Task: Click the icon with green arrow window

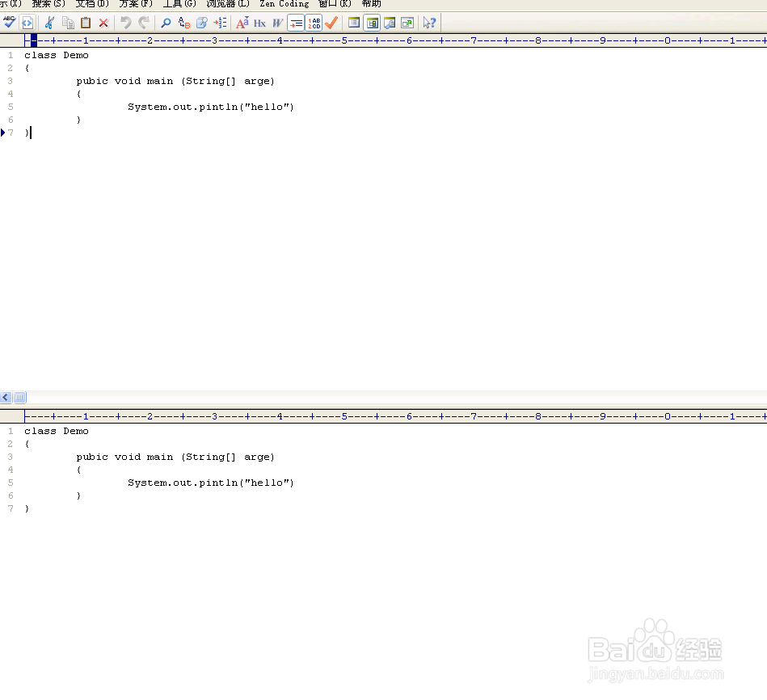Action: (x=407, y=23)
